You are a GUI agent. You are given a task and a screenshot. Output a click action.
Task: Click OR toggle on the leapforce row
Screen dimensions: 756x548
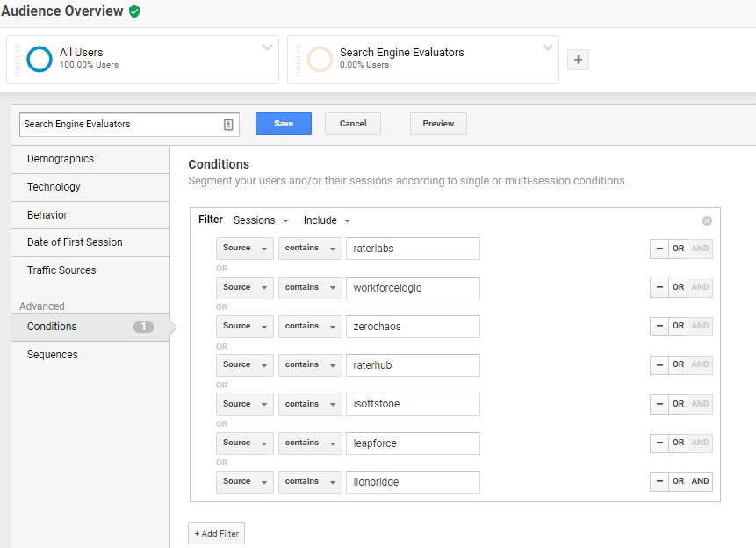[x=678, y=443]
